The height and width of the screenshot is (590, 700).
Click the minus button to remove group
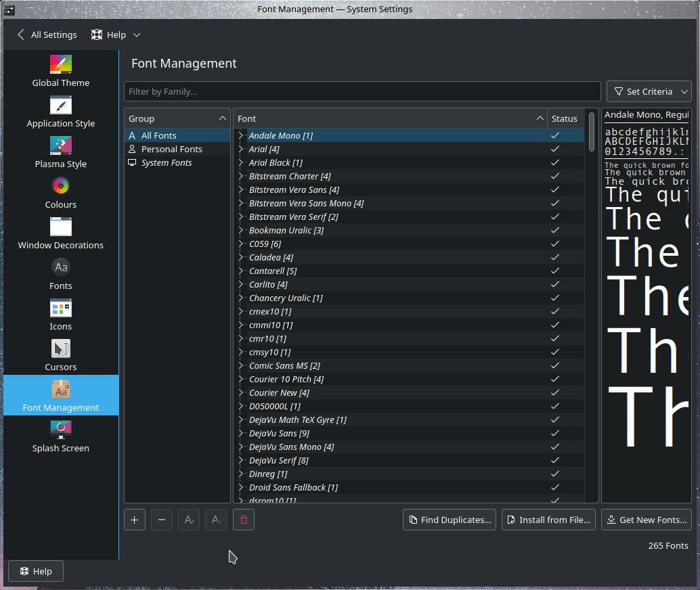(x=162, y=520)
